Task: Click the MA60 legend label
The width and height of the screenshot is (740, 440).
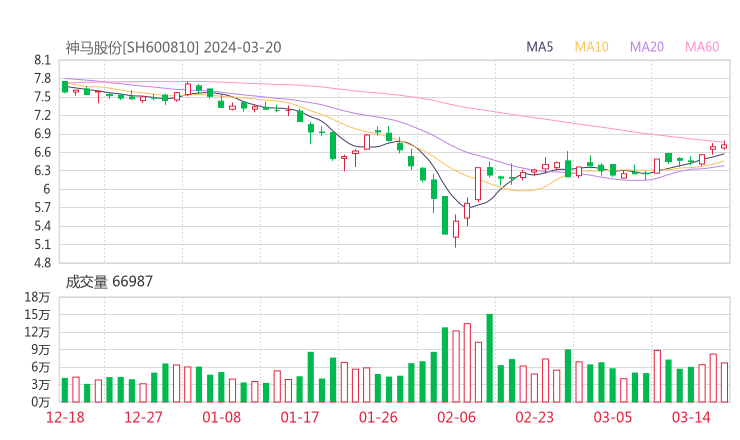Action: click(x=702, y=47)
